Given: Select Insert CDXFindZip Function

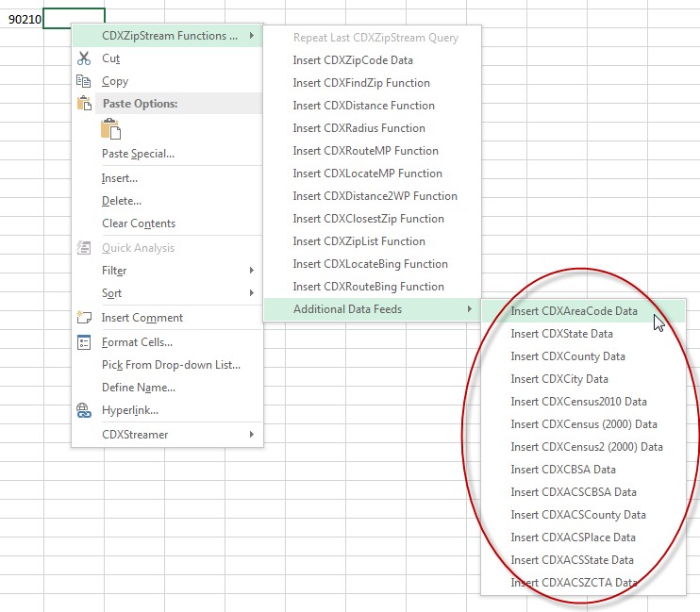Looking at the screenshot, I should (x=373, y=83).
